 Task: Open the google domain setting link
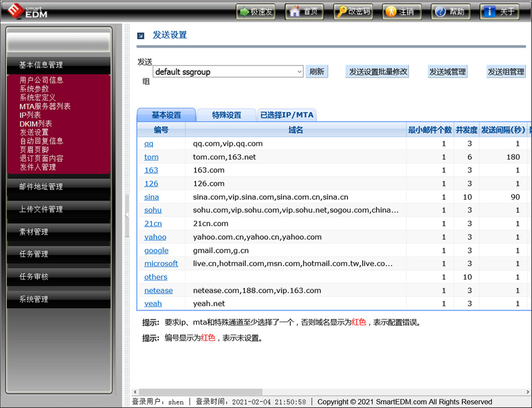(157, 250)
